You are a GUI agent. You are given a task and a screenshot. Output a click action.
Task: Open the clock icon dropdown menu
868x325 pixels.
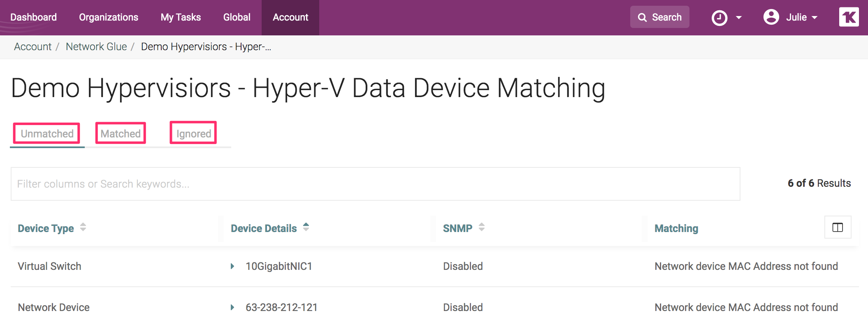click(x=739, y=17)
